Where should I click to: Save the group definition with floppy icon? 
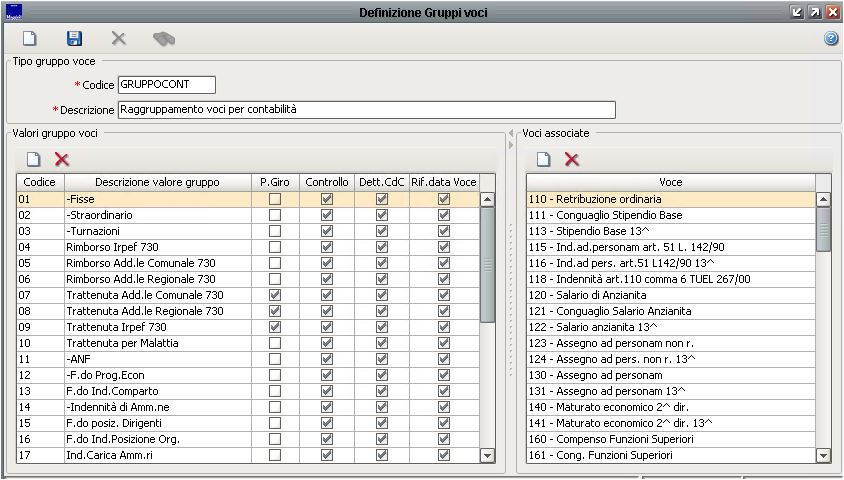click(x=74, y=39)
